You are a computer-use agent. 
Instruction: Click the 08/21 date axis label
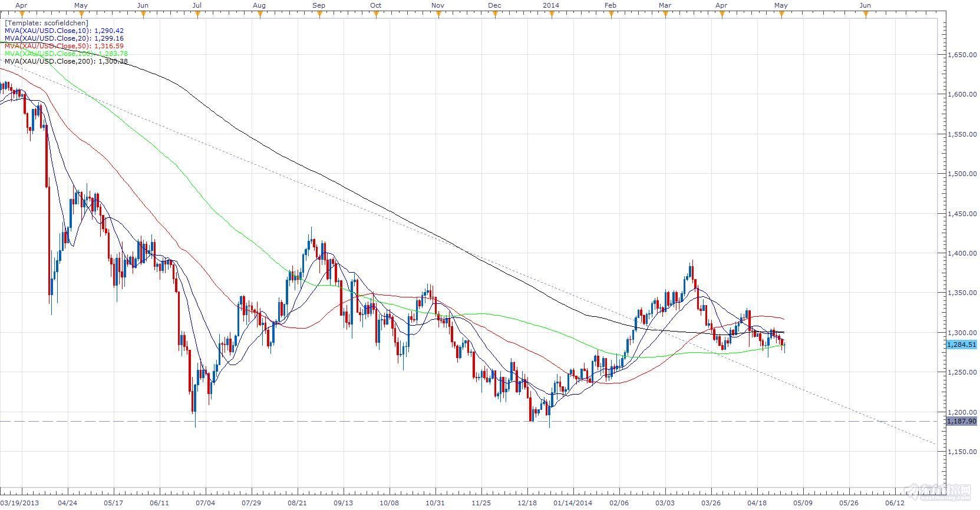(298, 503)
